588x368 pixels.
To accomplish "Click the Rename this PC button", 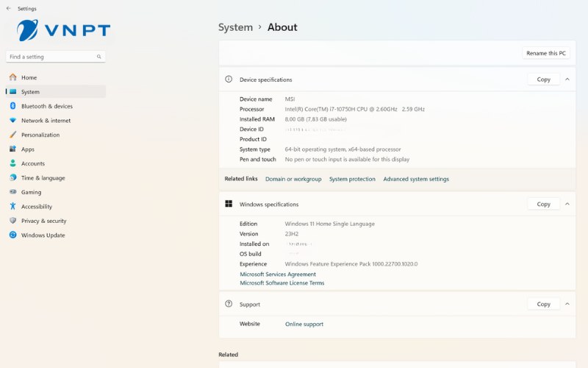I will pos(546,53).
